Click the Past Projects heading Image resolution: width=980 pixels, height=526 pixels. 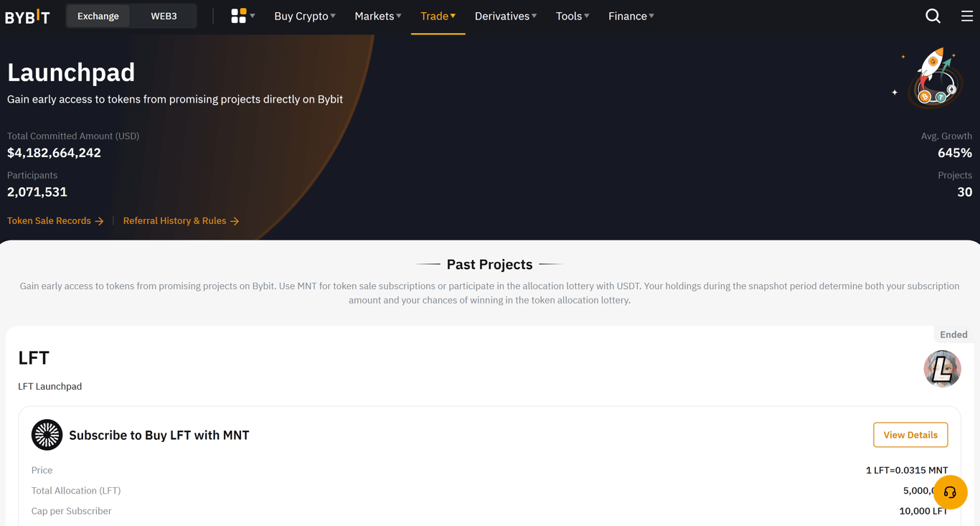489,264
